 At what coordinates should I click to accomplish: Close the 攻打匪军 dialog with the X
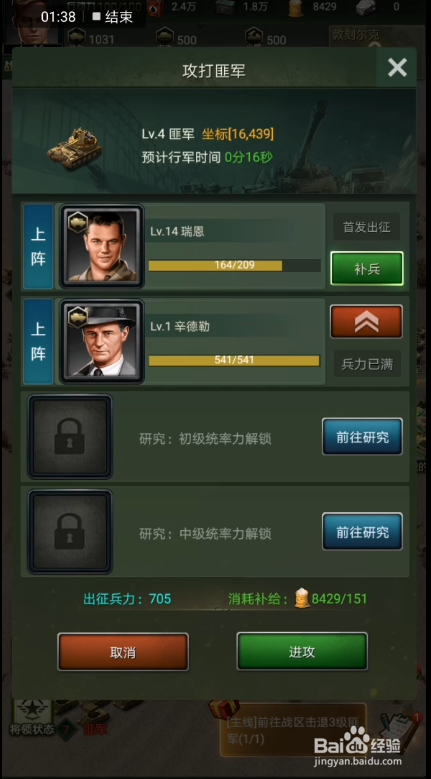pos(397,68)
